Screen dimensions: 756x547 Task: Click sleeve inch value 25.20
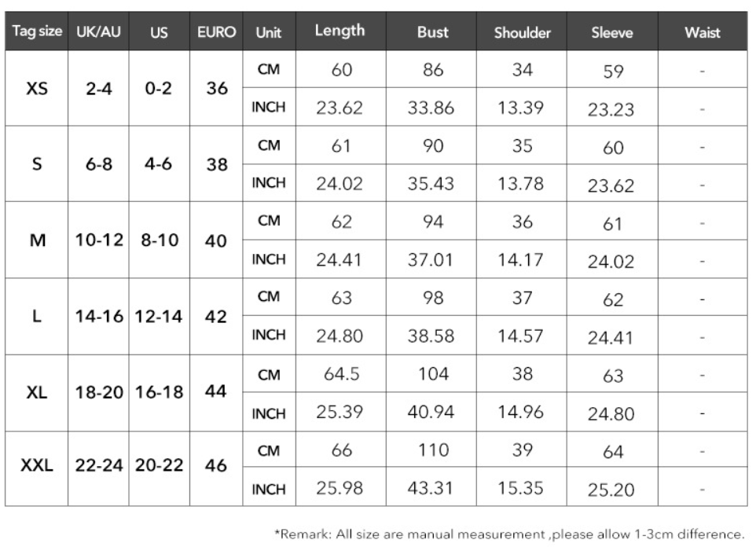point(611,489)
